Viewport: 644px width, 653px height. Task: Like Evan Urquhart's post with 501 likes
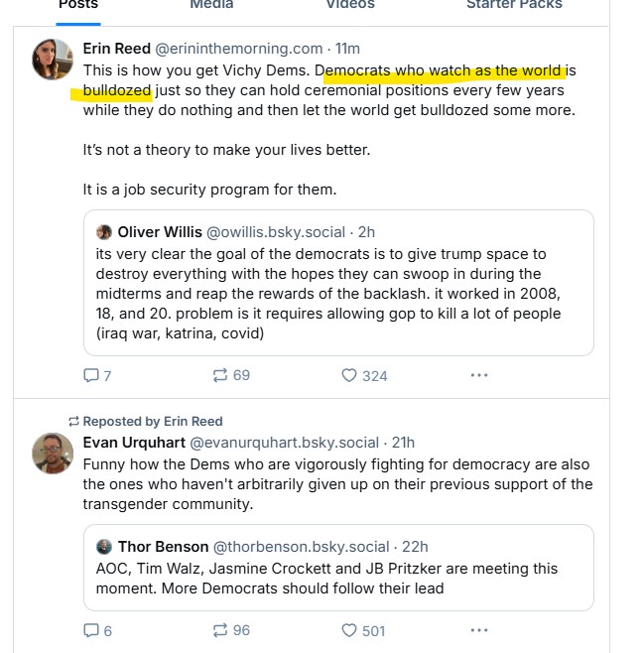(x=349, y=630)
